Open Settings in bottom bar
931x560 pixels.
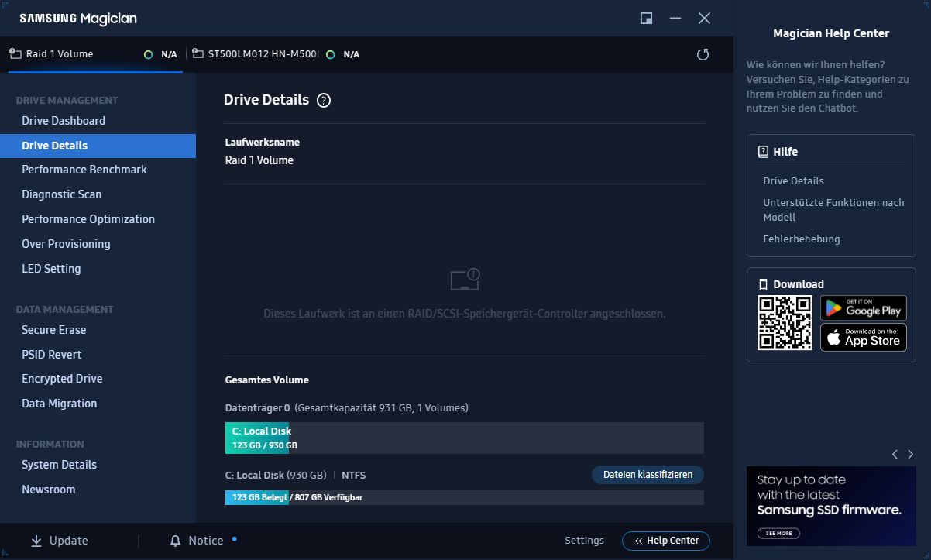pos(584,541)
